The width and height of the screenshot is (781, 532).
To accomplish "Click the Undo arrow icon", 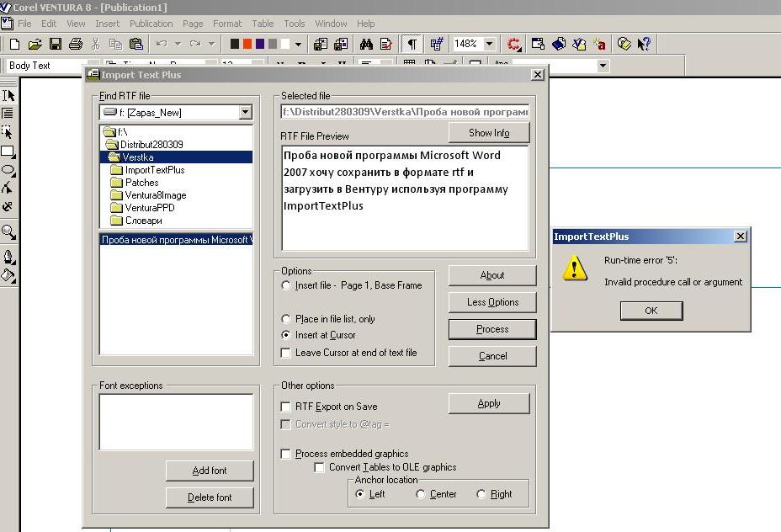I will coord(162,44).
